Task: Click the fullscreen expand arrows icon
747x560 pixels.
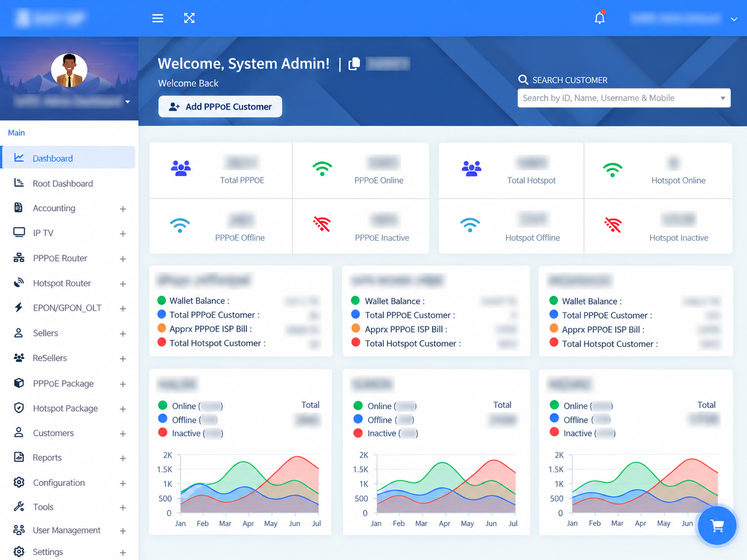Action: [189, 18]
